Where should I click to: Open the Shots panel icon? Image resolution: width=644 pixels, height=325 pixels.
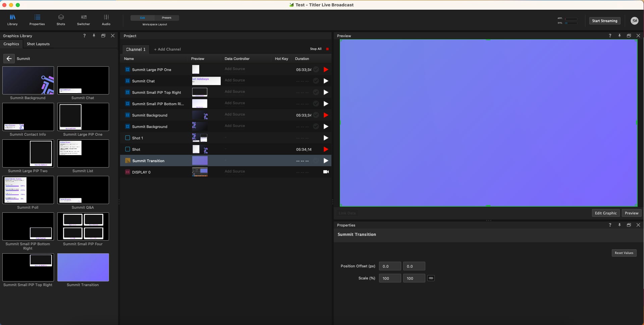pos(61,20)
